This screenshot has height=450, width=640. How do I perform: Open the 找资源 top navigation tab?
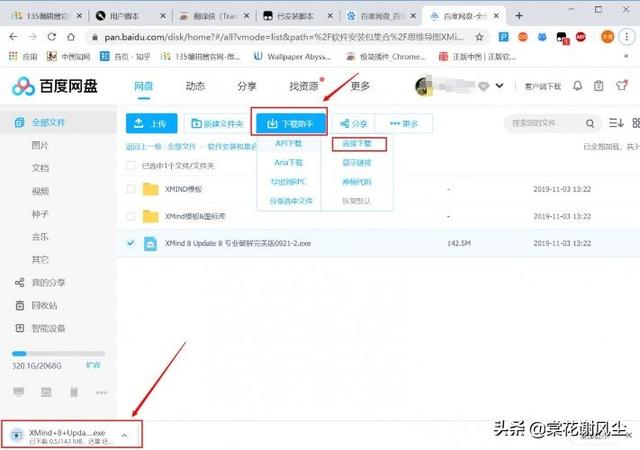[x=303, y=86]
